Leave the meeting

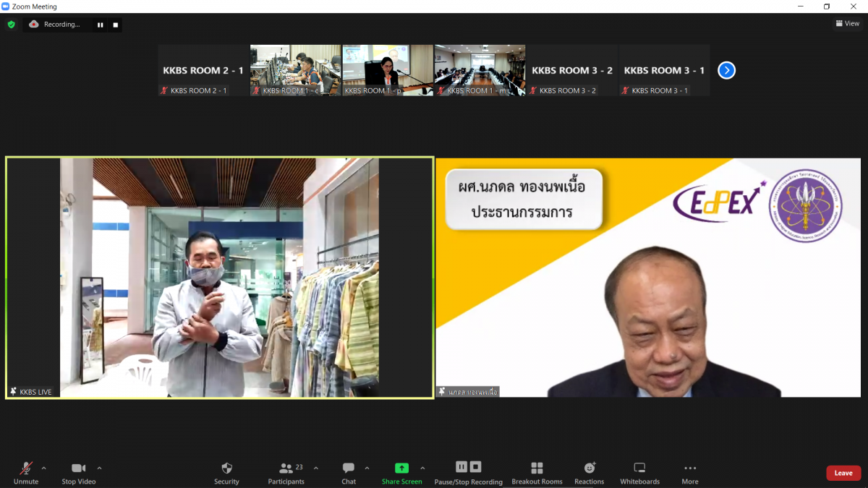click(843, 473)
